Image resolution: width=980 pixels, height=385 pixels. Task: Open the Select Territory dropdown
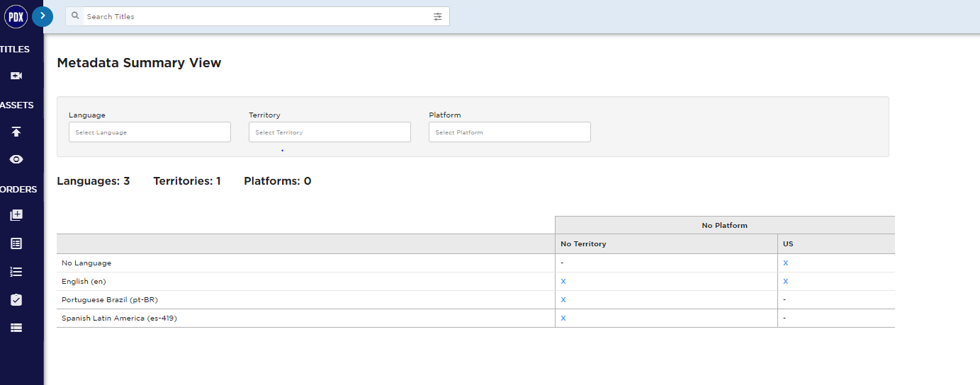coord(330,132)
